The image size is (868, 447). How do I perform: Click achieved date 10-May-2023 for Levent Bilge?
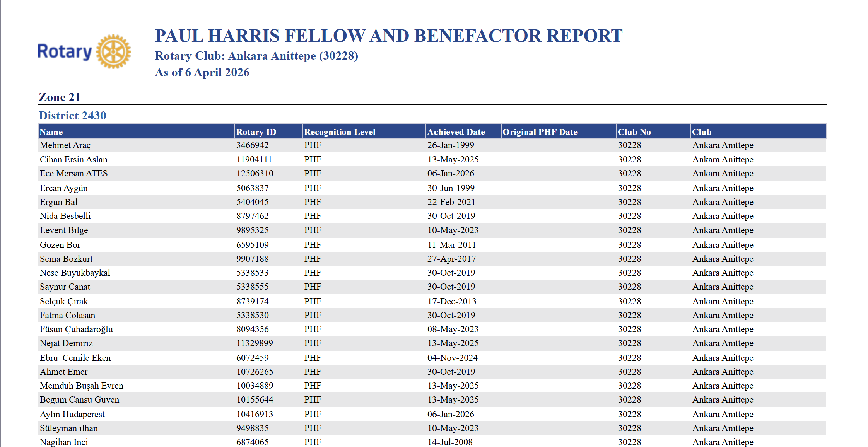pyautogui.click(x=453, y=230)
